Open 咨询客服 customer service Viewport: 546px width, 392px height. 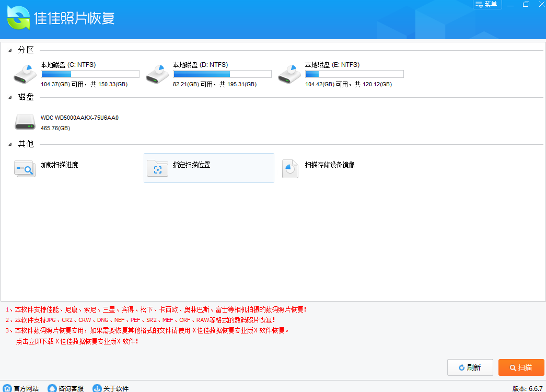pos(66,388)
